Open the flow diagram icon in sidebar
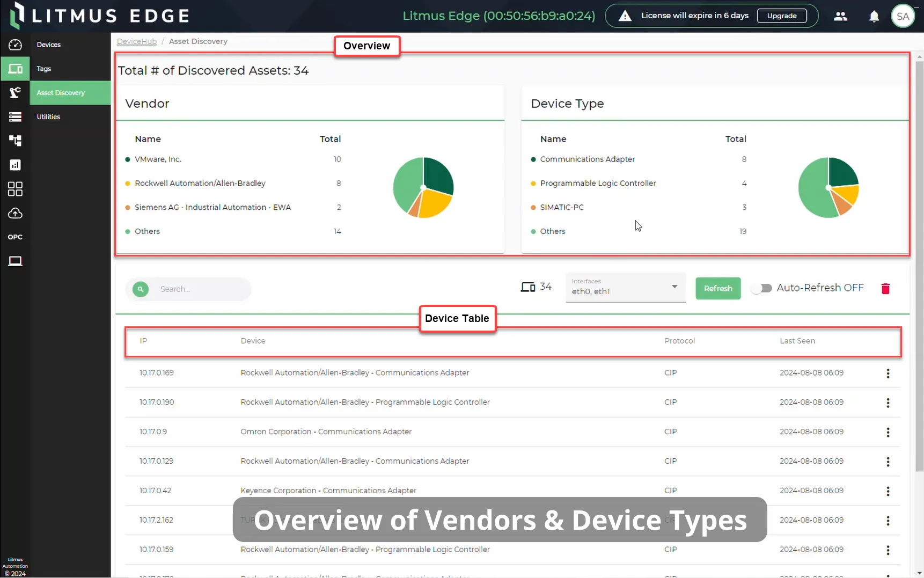The image size is (924, 578). click(15, 141)
